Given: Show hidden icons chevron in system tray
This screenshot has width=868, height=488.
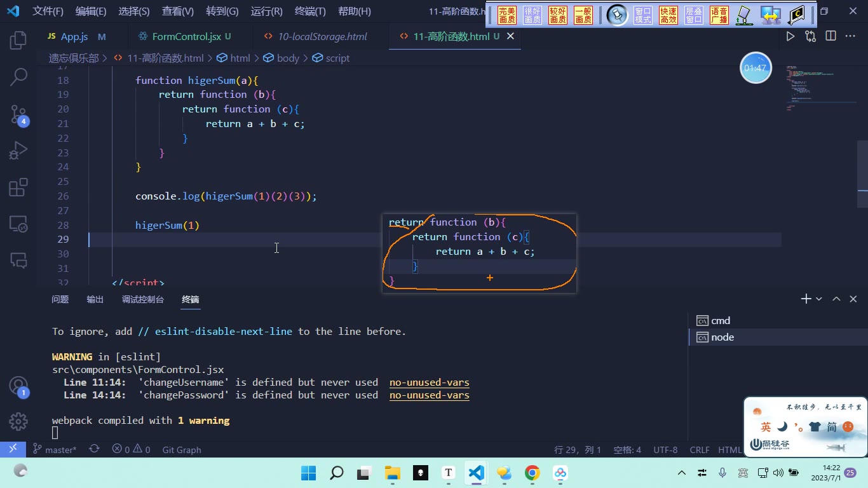Looking at the screenshot, I should click(682, 473).
